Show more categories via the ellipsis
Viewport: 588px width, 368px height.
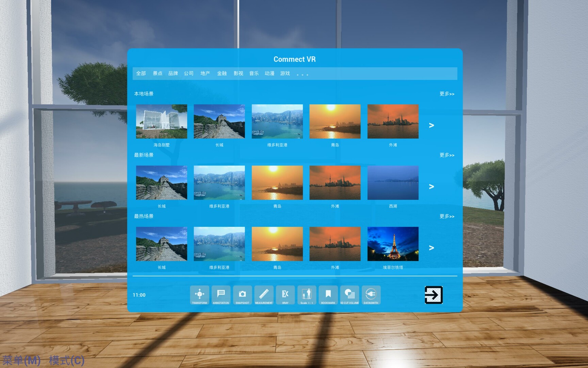pyautogui.click(x=302, y=74)
